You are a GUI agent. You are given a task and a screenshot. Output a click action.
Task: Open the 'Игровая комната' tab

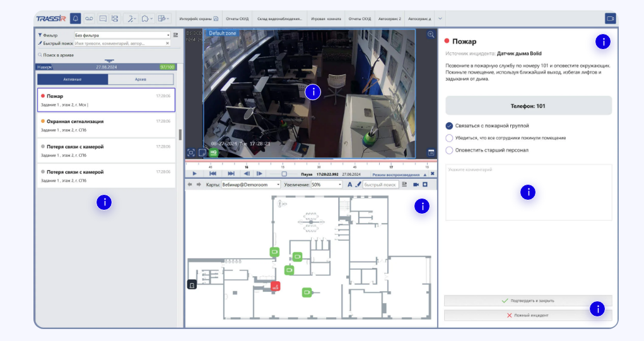click(327, 19)
